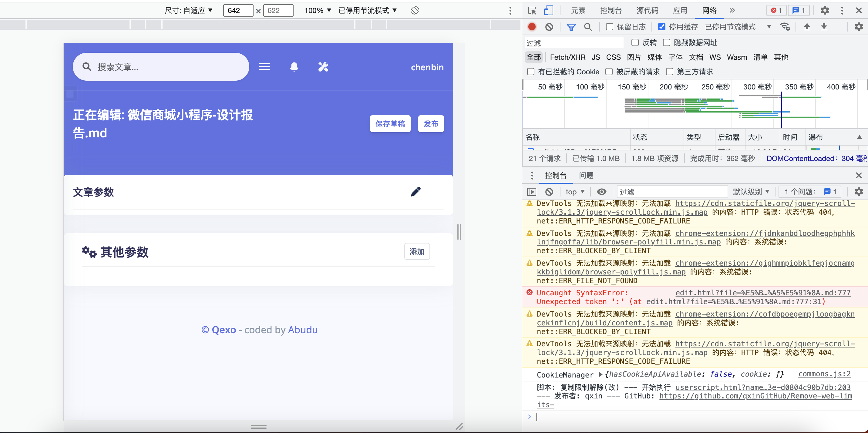868x433 pixels.
Task: Stop recording network log red button
Action: click(532, 27)
